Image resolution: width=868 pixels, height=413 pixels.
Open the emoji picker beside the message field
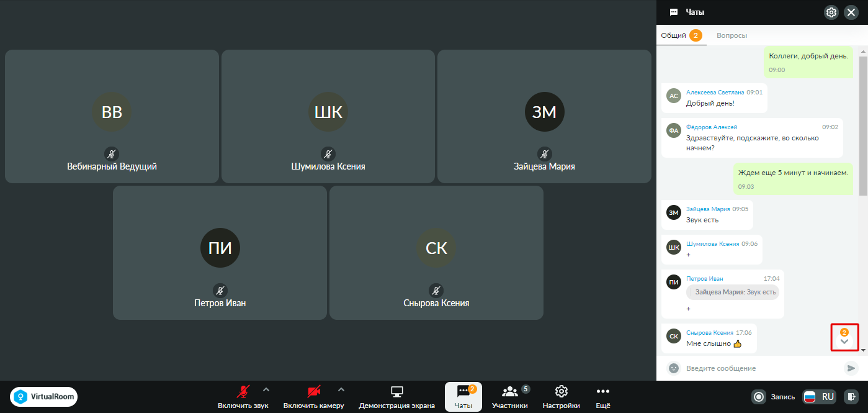pos(673,368)
